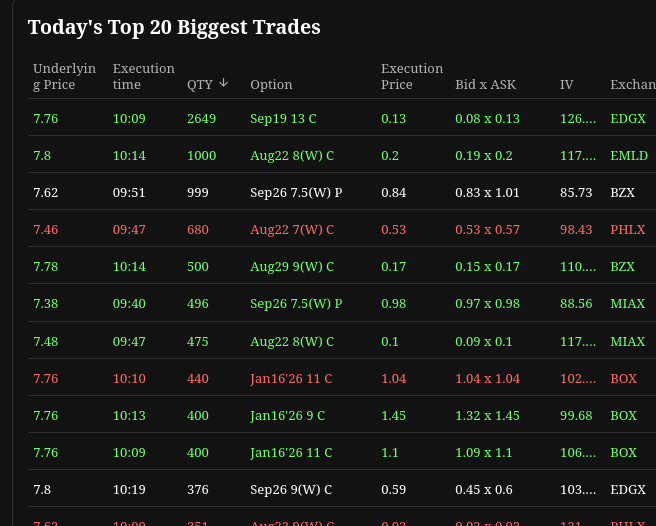Click execution time 10:13
The image size is (656, 526).
click(x=129, y=416)
